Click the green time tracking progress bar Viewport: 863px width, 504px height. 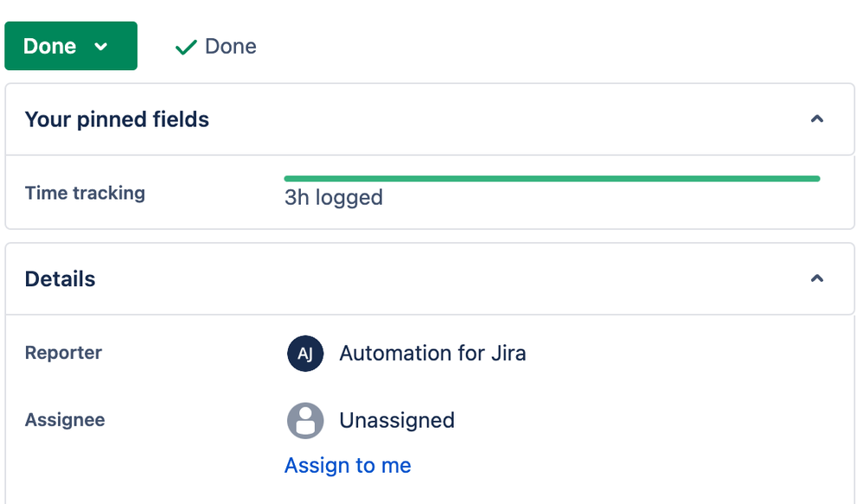coord(552,178)
